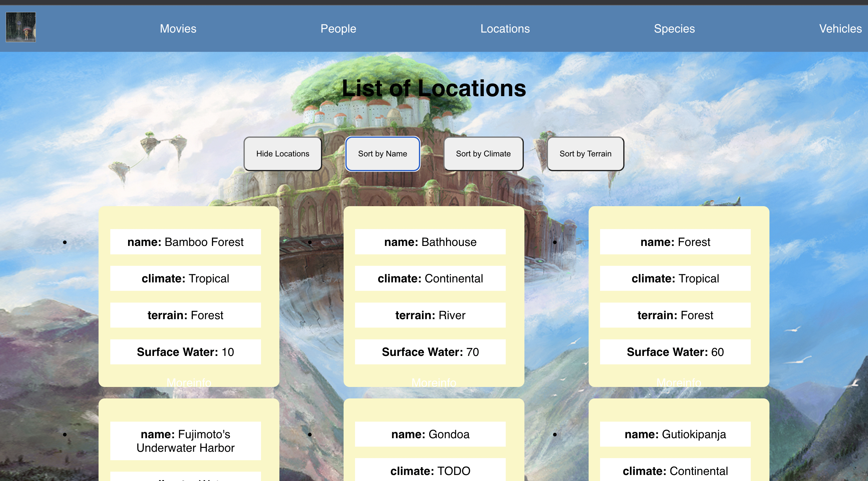Sort the list by terrain

click(585, 154)
